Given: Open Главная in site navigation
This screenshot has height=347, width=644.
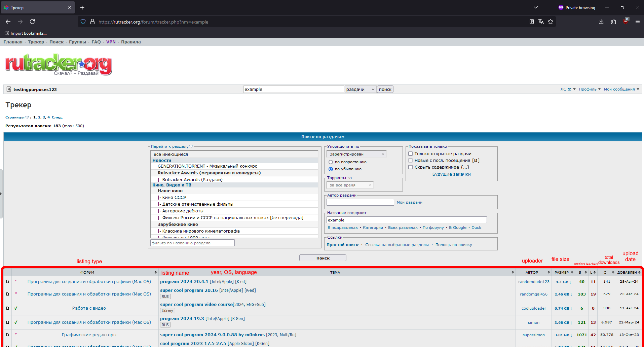Looking at the screenshot, I should (13, 42).
